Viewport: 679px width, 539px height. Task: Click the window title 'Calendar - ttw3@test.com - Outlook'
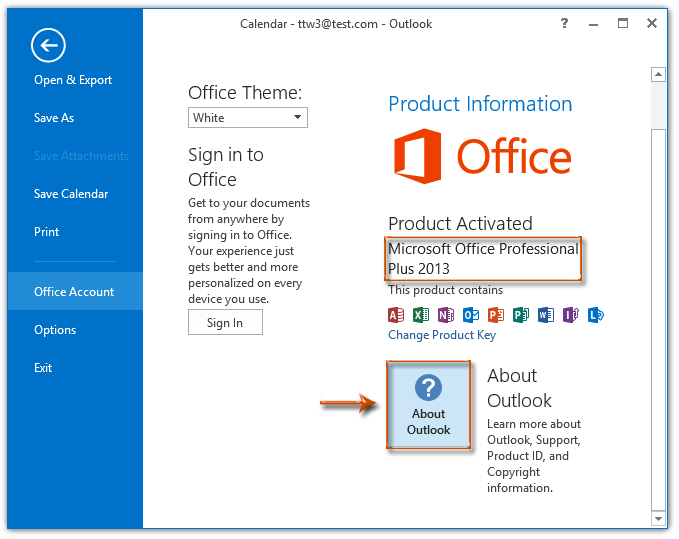tap(336, 24)
